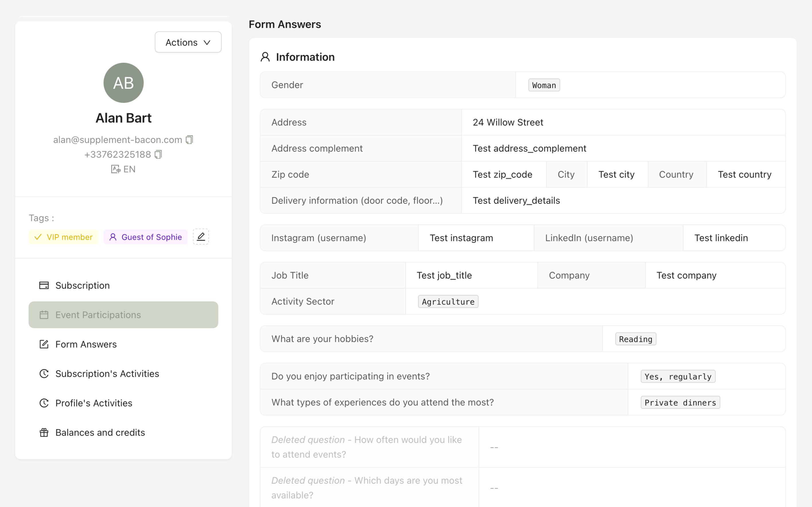Screen dimensions: 812x507
Task: Click the pencil edit tags icon
Action: [x=201, y=237]
